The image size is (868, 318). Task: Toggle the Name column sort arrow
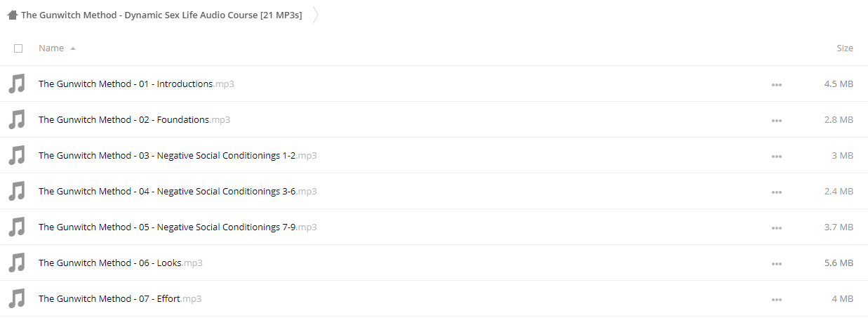click(73, 48)
